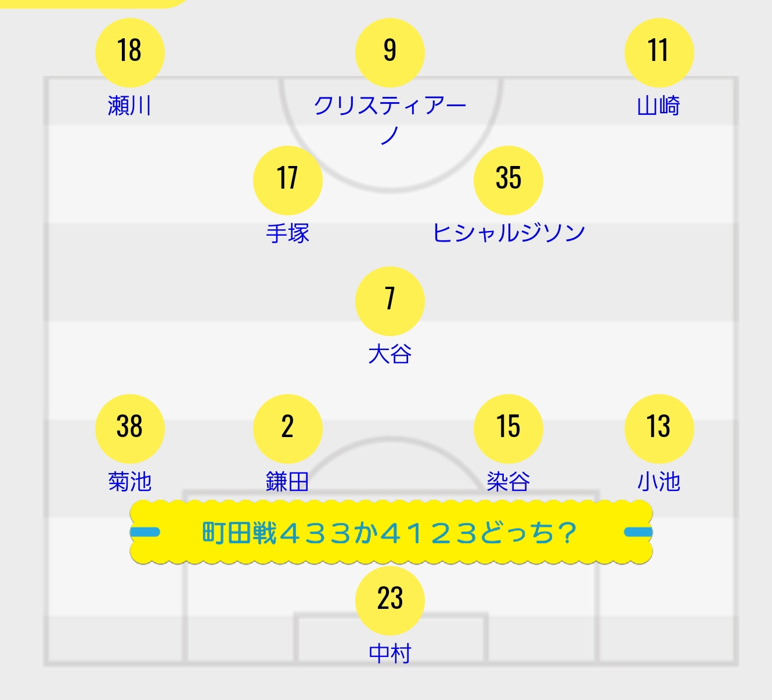Select goalkeeper number 23 circle
772x700 pixels.
(390, 601)
